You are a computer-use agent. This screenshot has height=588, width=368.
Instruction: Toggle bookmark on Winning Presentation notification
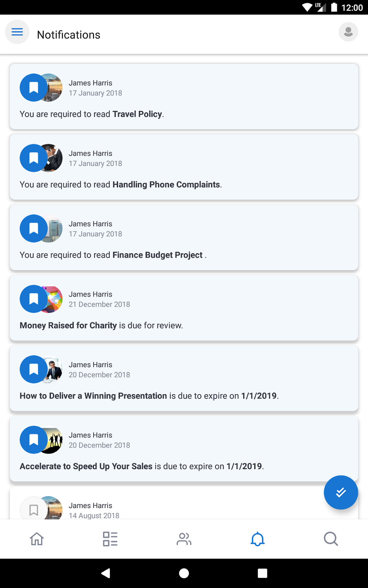34,369
